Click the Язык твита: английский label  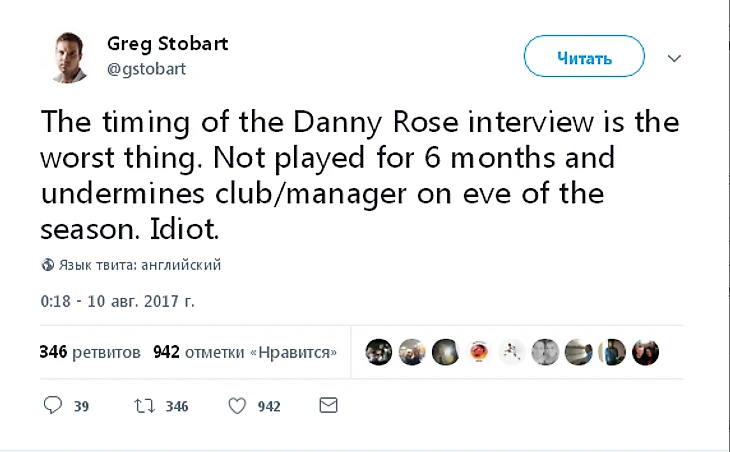tap(139, 265)
